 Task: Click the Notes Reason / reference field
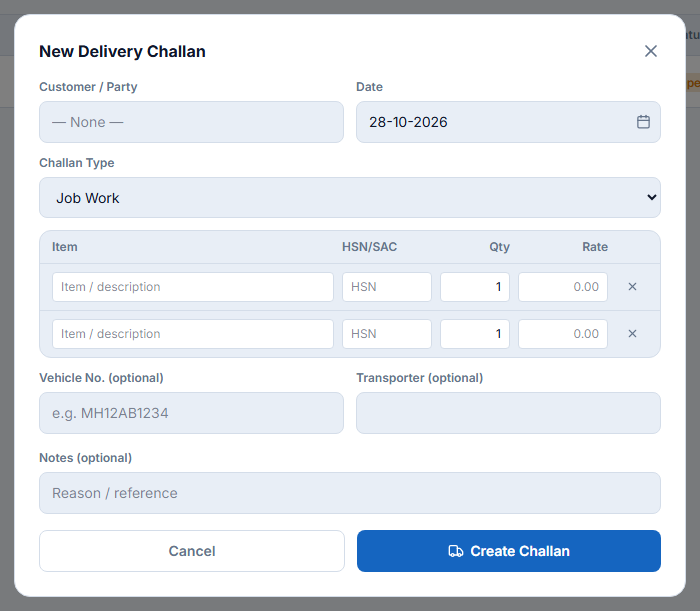[350, 493]
